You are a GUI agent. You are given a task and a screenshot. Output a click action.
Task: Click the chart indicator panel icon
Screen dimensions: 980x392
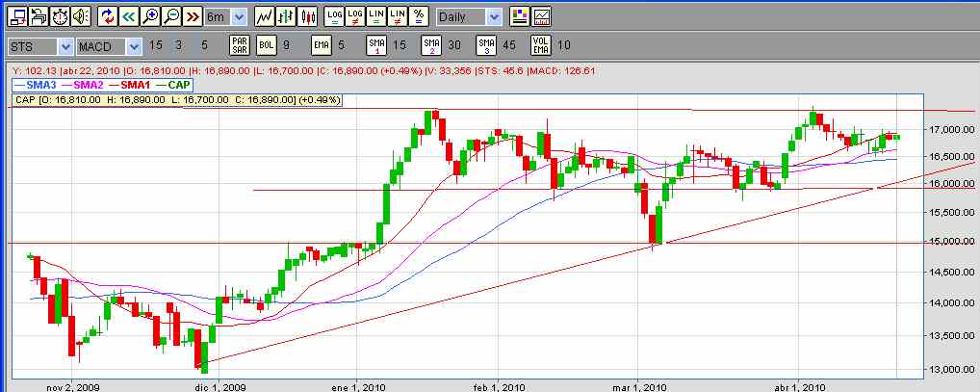542,16
